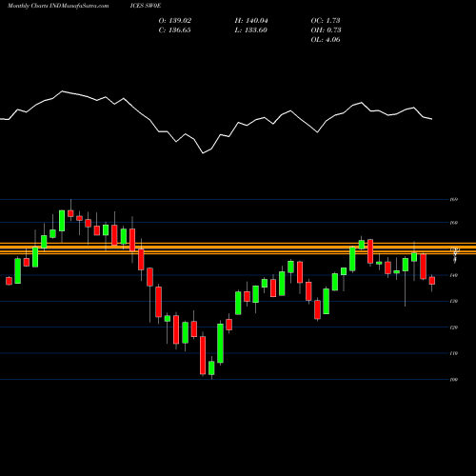Click the OC: 1.73 reading
Screen dimensions: 476x476
326,21
